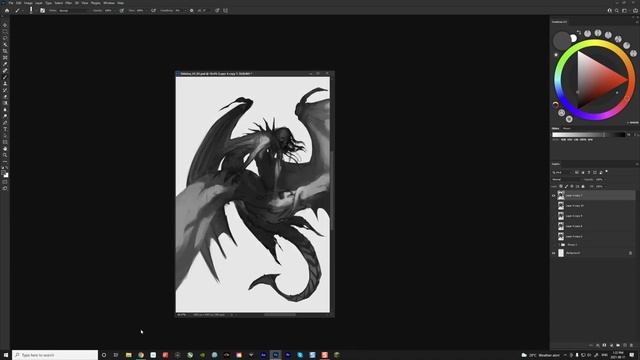
Task: Click the search icon at top right
Action: tap(617, 11)
